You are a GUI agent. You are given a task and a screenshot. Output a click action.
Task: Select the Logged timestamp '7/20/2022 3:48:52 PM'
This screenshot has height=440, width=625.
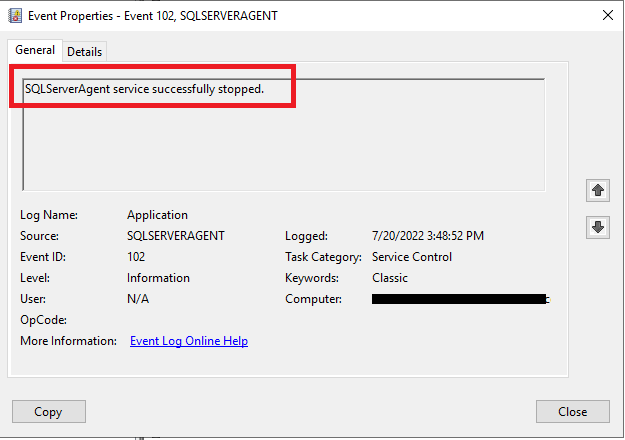coord(428,236)
